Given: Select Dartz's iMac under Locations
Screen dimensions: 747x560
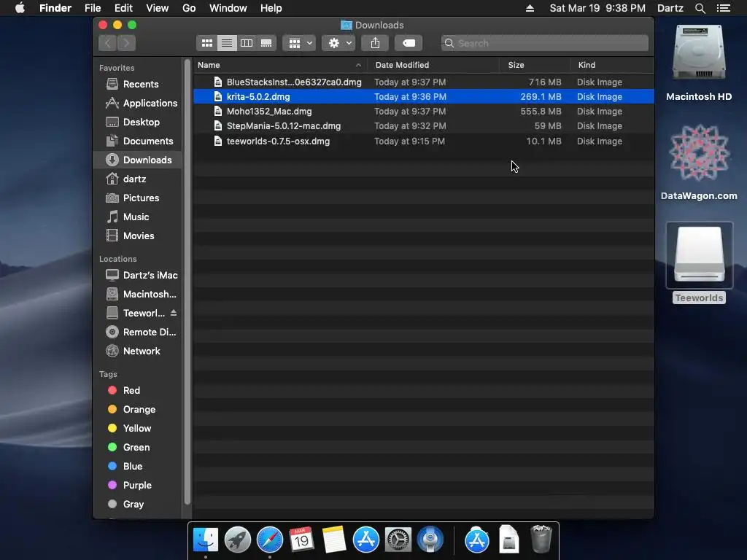Looking at the screenshot, I should coord(137,275).
